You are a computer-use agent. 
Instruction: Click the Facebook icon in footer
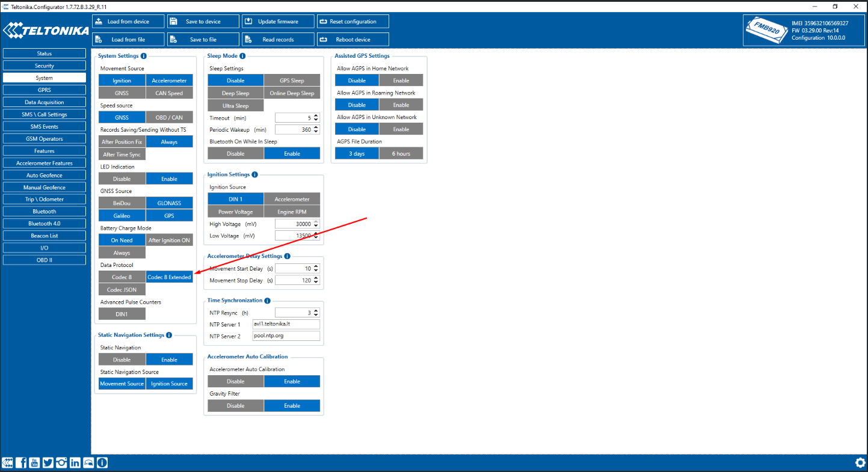coord(21,462)
